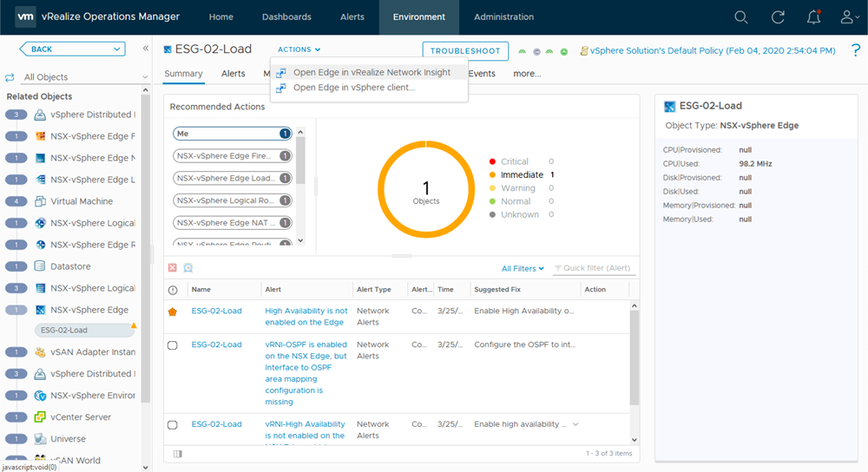The image size is (868, 472).
Task: Check the vRNI-High Availability alert row checkbox
Action: pos(173,425)
